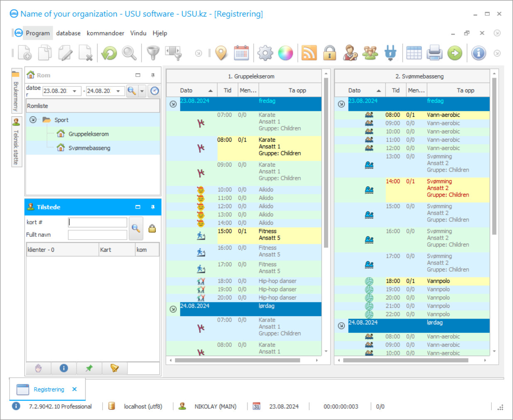The height and width of the screenshot is (420, 513).
Task: Click the blue info icon below client list
Action: click(64, 368)
